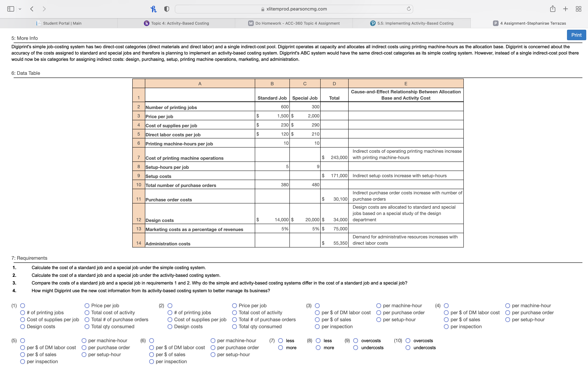588x367 pixels.
Task: Select 'per $ of sales' for question (5)
Action: pos(23,355)
